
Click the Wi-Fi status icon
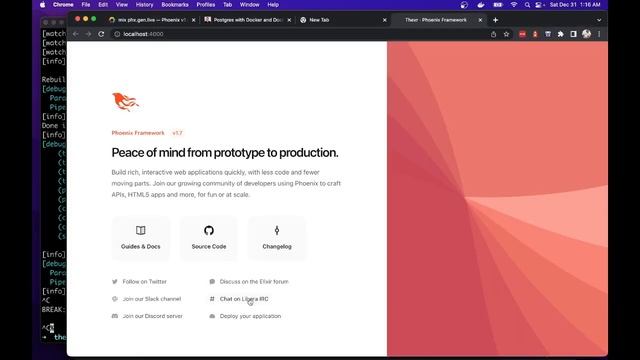[514, 5]
